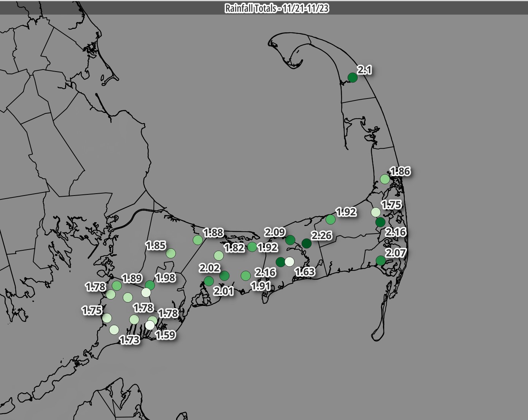The height and width of the screenshot is (420, 528).
Task: Click the white marker above the 1.63 label
Action: tap(289, 261)
